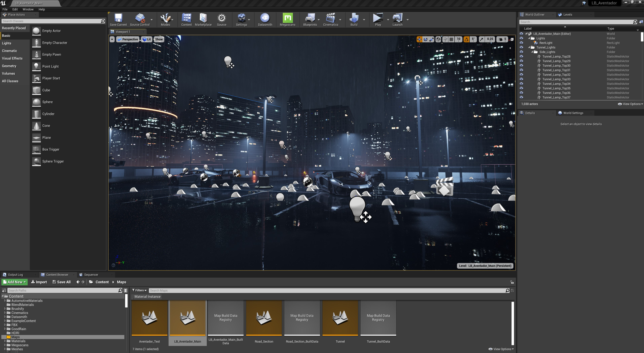Select the rotate gizmo mode icon

point(425,39)
